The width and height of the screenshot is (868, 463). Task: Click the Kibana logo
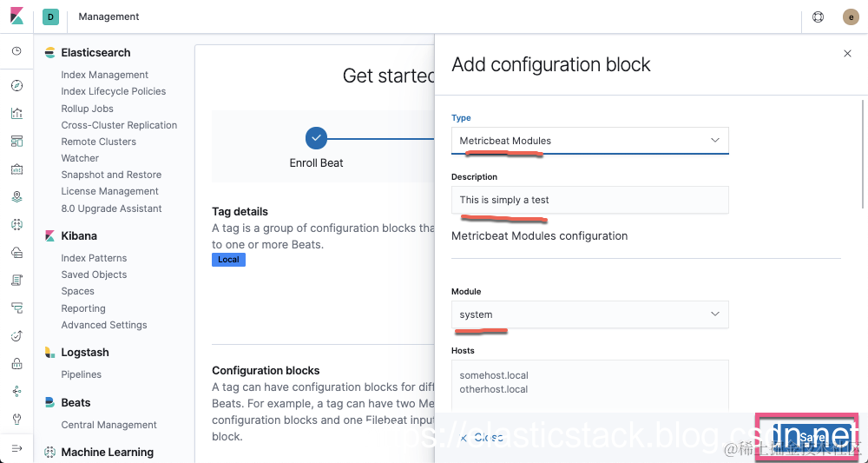[x=16, y=17]
